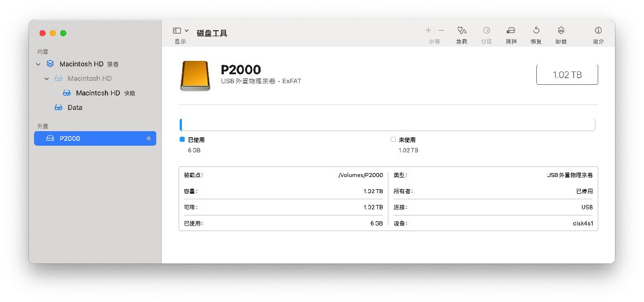This screenshot has width=644, height=302.
Task: Click the 所有者 已停用 value
Action: pyautogui.click(x=584, y=191)
